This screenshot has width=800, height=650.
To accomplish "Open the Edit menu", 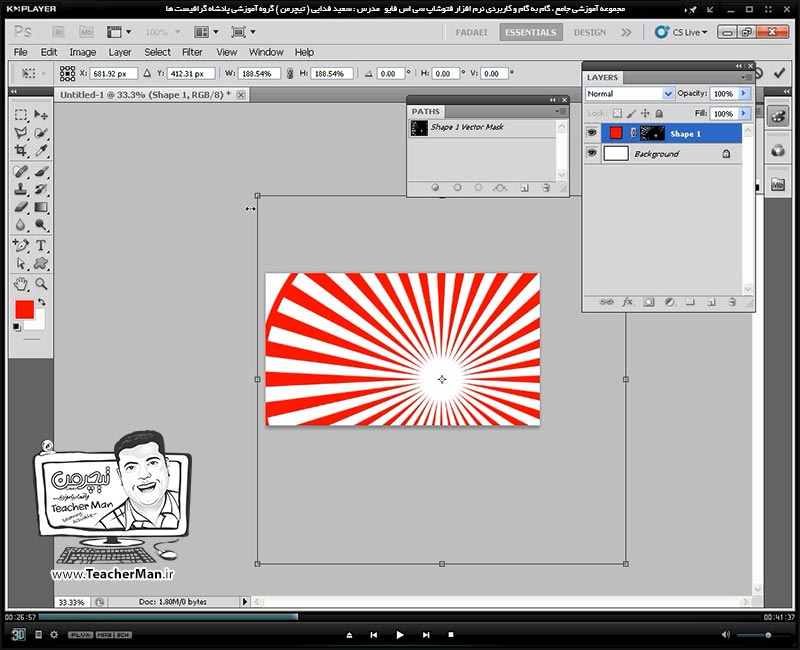I will click(49, 52).
